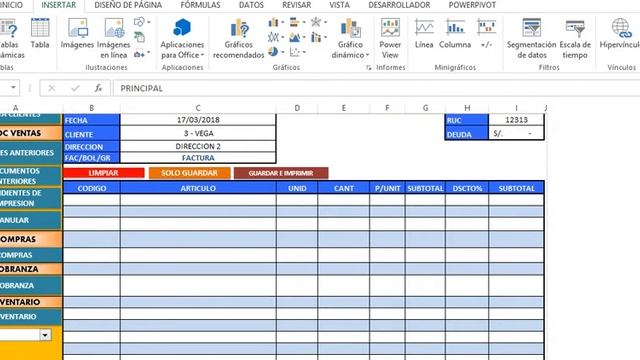Image resolution: width=640 pixels, height=360 pixels.
Task: Open the DOC VENTAS sidebar button
Action: pos(31,133)
